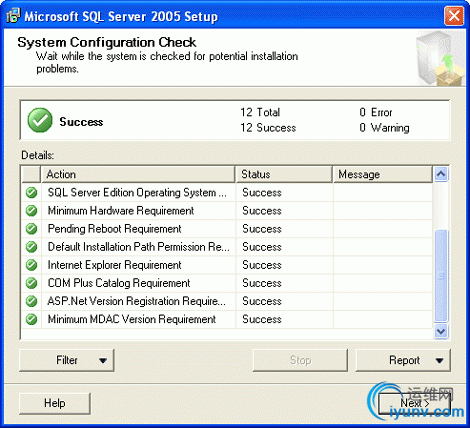This screenshot has height=428, width=470.
Task: Click the '0 Error' summary text
Action: point(376,112)
